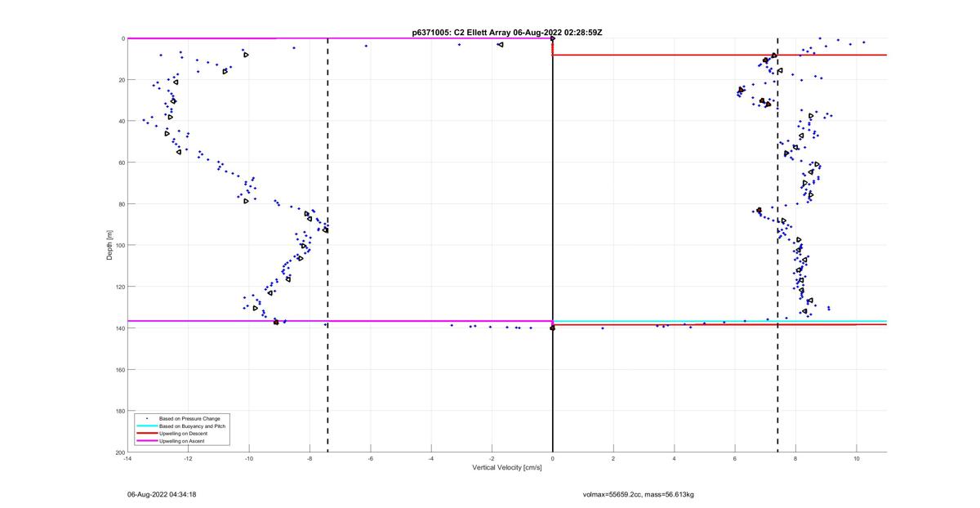The image size is (980, 508).
Task: Click depth tick label '200'
Action: pyautogui.click(x=119, y=452)
